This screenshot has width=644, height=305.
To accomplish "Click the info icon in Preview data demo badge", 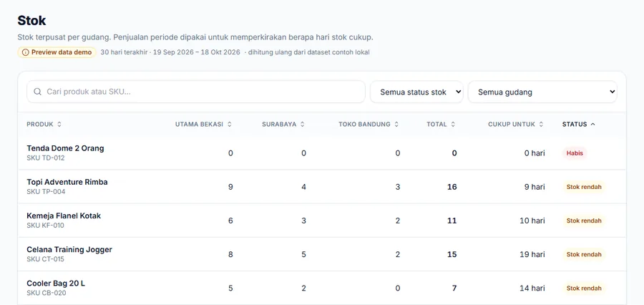I will [x=26, y=52].
